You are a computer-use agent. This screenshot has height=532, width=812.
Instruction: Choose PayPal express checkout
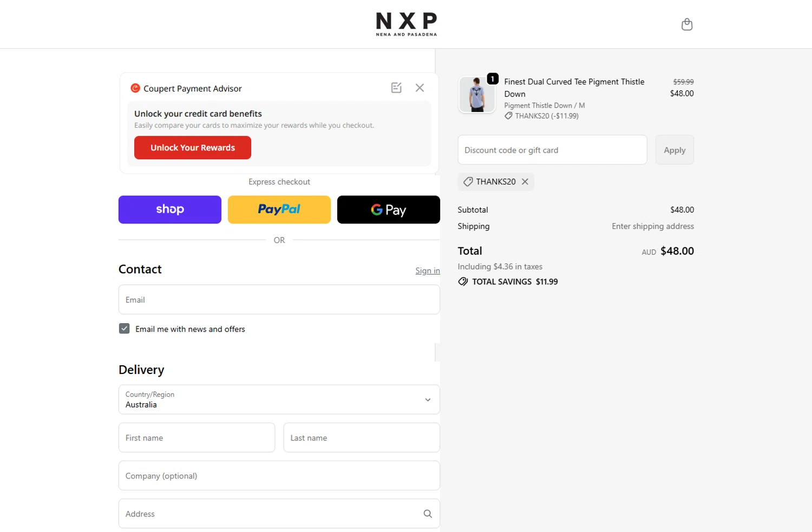coord(279,209)
